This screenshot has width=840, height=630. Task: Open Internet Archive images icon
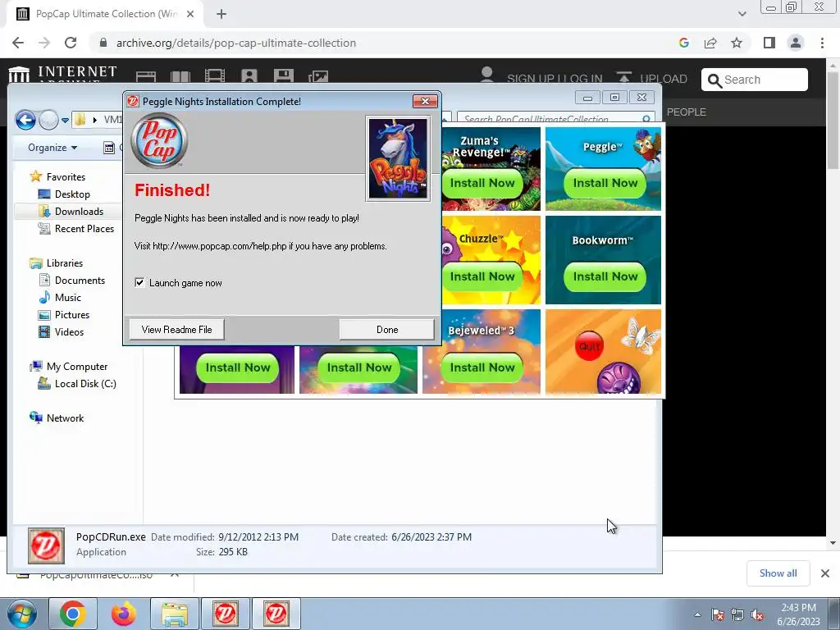(318, 76)
